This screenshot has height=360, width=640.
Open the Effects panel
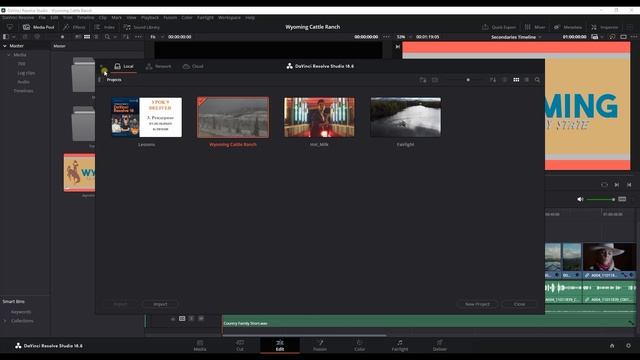click(74, 27)
